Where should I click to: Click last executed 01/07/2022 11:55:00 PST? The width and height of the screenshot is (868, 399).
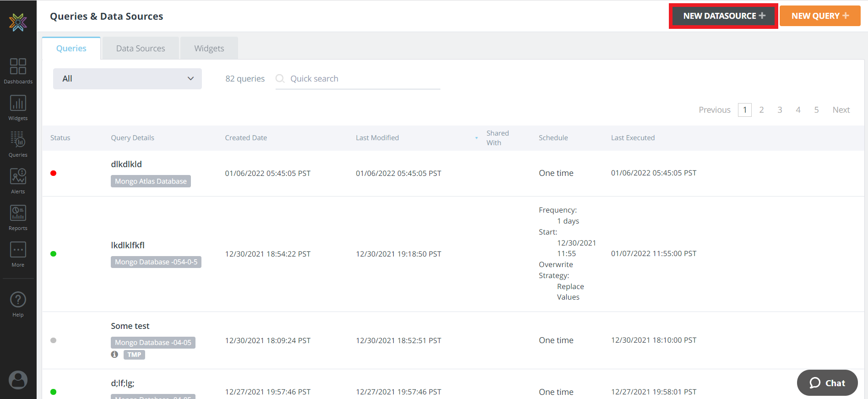[x=654, y=253]
